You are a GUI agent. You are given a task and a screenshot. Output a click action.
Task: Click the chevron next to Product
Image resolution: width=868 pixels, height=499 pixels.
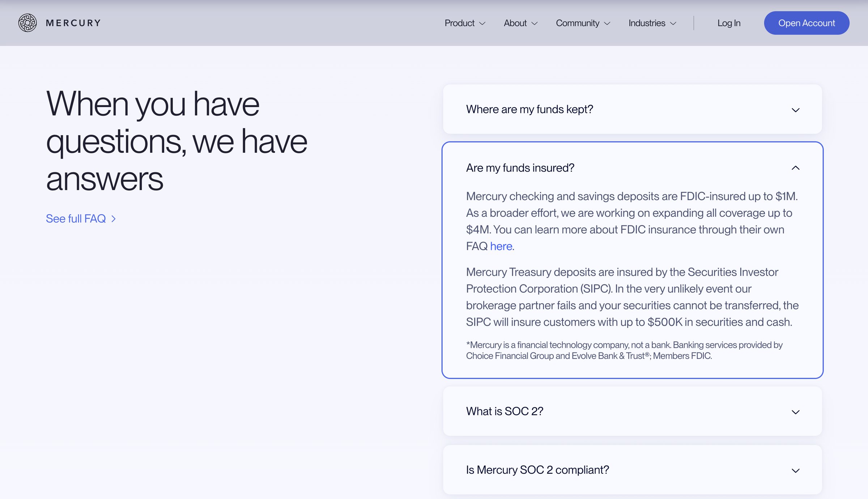(x=482, y=24)
